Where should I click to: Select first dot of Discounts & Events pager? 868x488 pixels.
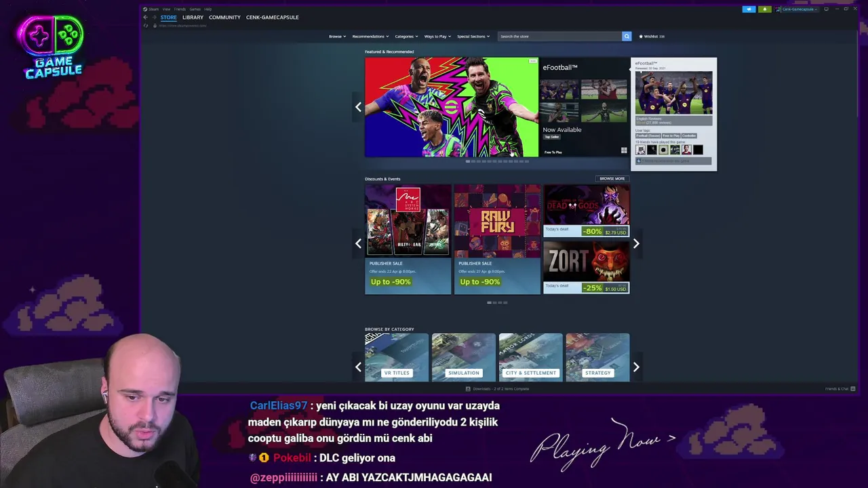point(490,302)
